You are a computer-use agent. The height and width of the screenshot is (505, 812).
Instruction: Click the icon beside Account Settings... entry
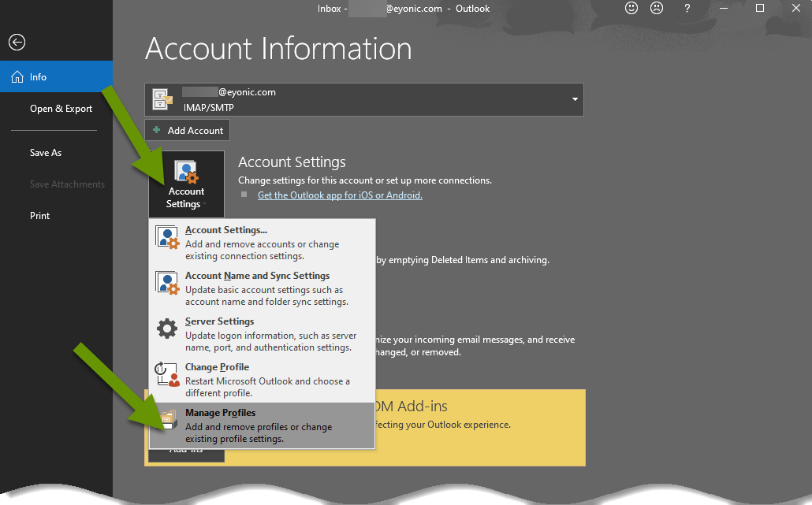coord(167,237)
